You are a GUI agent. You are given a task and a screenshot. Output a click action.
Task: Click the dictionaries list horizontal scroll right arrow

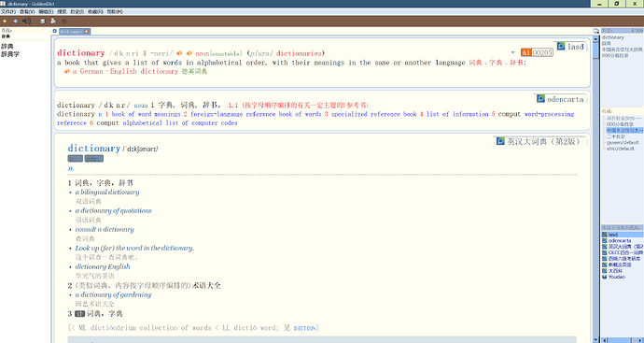tap(640, 339)
